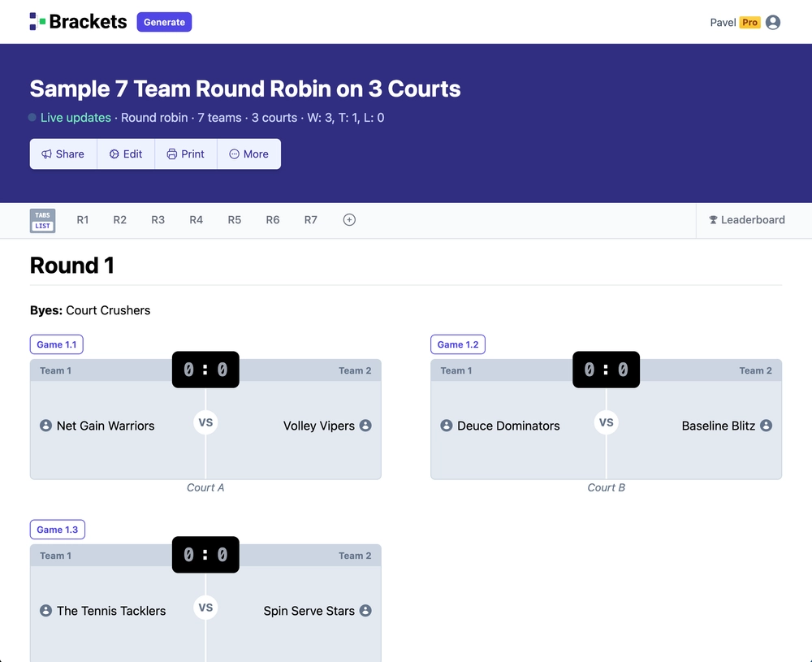Click the Pro badge next to Pavel
Image resolution: width=812 pixels, height=662 pixels.
click(749, 22)
